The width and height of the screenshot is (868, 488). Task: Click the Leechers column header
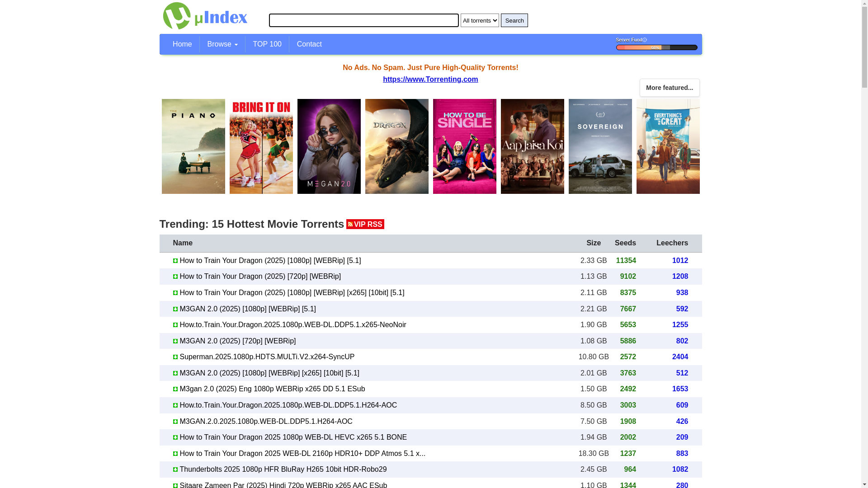point(672,243)
